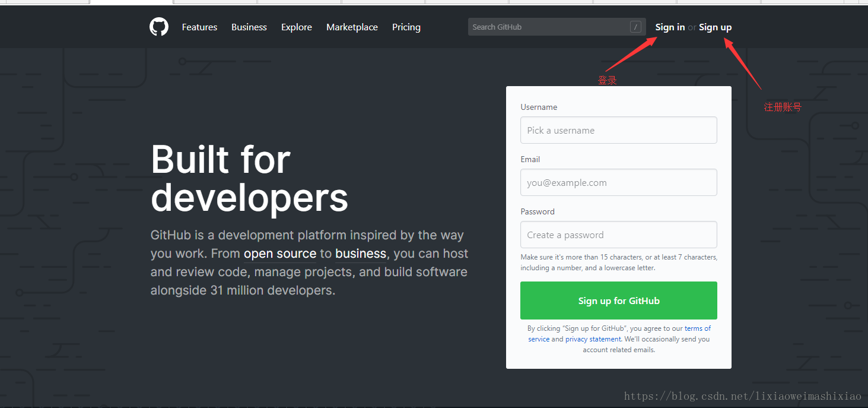This screenshot has width=868, height=408.
Task: Click the slash shortcut icon in search
Action: (635, 27)
